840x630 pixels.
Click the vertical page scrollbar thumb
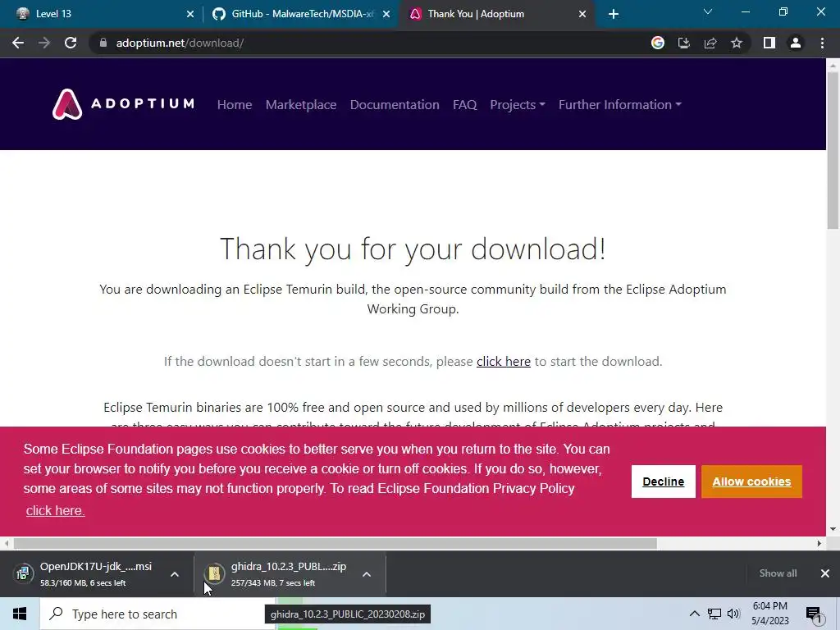point(833,150)
